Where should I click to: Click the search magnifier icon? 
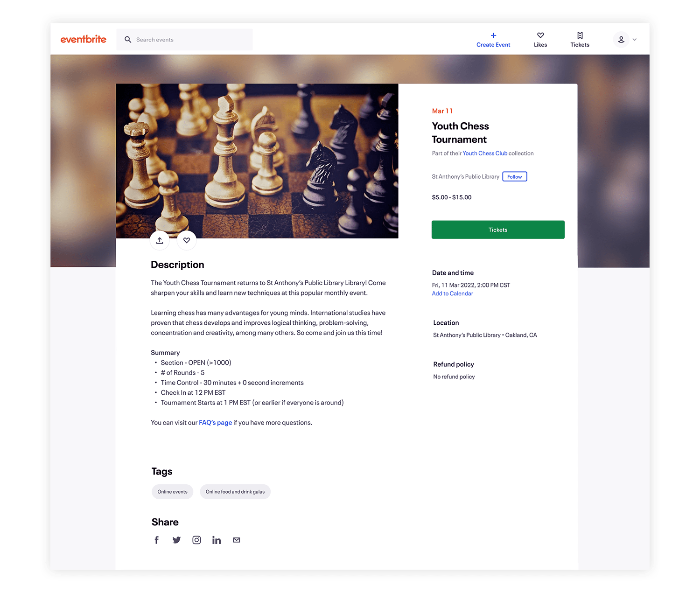(x=128, y=40)
